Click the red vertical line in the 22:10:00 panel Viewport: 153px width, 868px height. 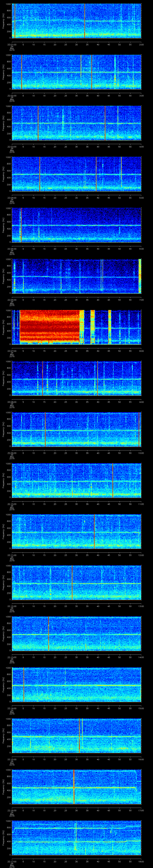pyautogui.click(x=113, y=481)
